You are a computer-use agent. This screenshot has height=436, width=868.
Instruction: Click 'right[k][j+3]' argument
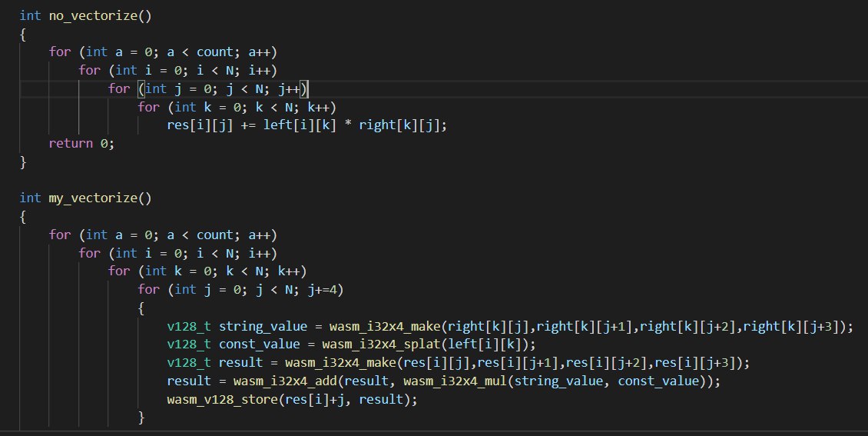click(x=790, y=327)
